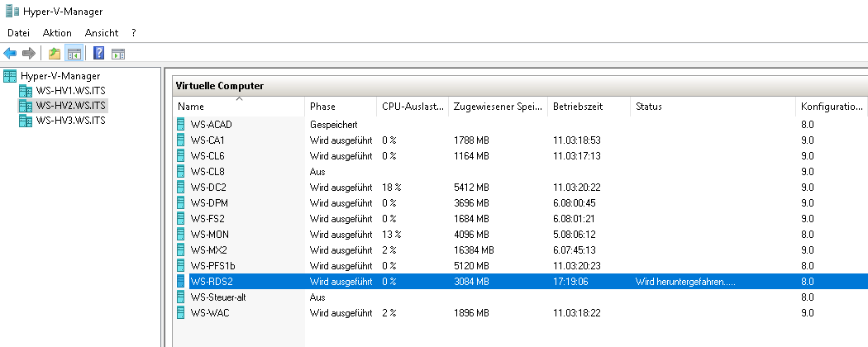Open the ? help menu
Viewport: 868px width, 347px height.
click(134, 33)
